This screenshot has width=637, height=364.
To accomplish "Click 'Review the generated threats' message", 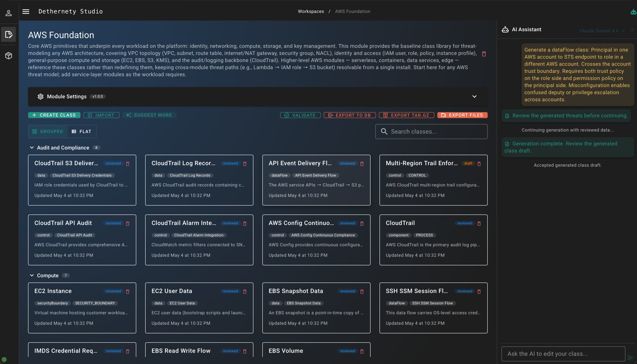I will (566, 116).
